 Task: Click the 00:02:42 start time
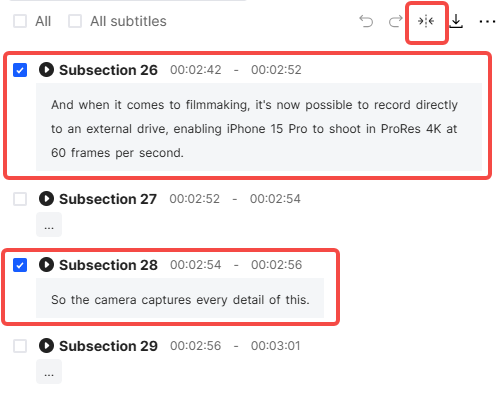point(196,70)
